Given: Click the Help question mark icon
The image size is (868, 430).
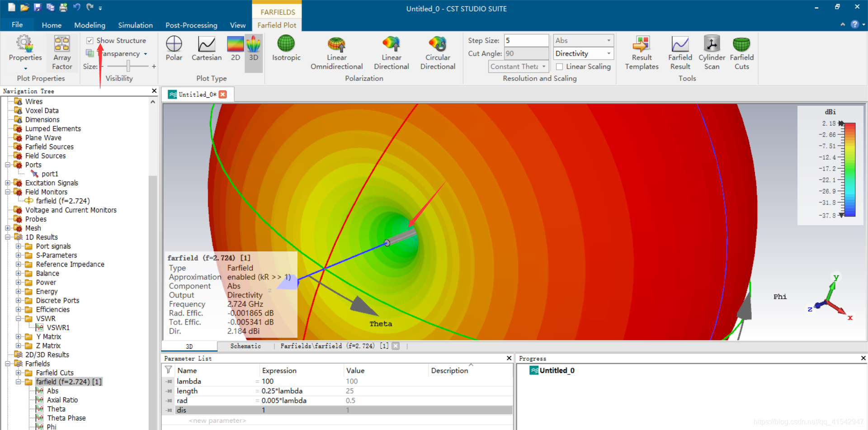Looking at the screenshot, I should [x=854, y=24].
